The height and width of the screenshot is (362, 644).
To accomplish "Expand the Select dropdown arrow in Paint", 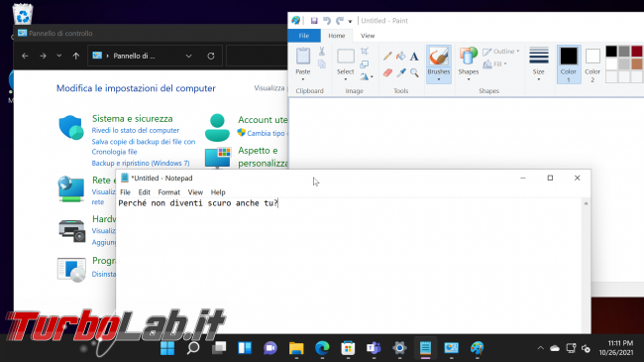I will tap(346, 79).
